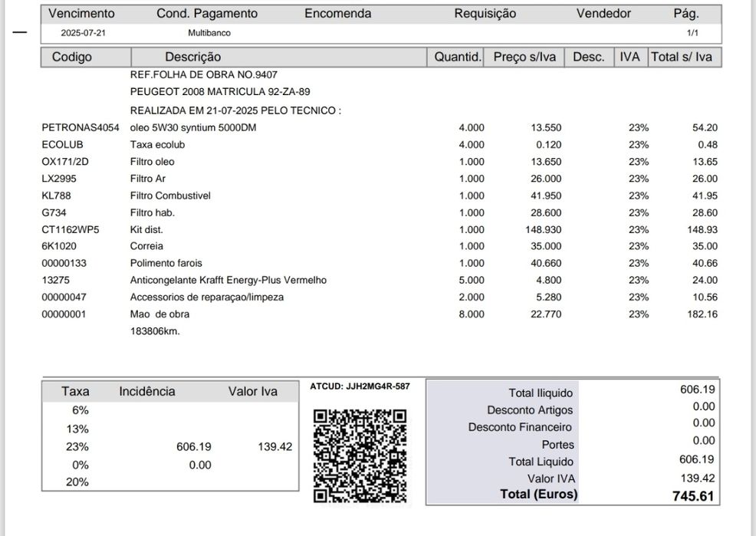756x536 pixels.
Task: Click the Kit dist. description
Action: click(x=146, y=229)
